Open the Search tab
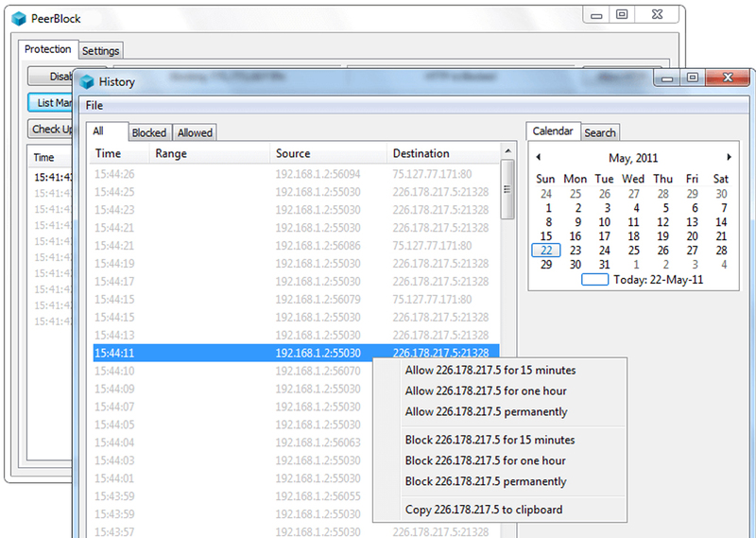Image resolution: width=756 pixels, height=538 pixels. click(x=600, y=132)
